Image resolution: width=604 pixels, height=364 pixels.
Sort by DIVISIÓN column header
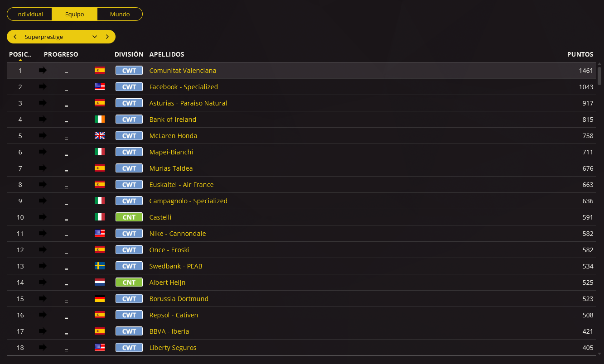(129, 54)
